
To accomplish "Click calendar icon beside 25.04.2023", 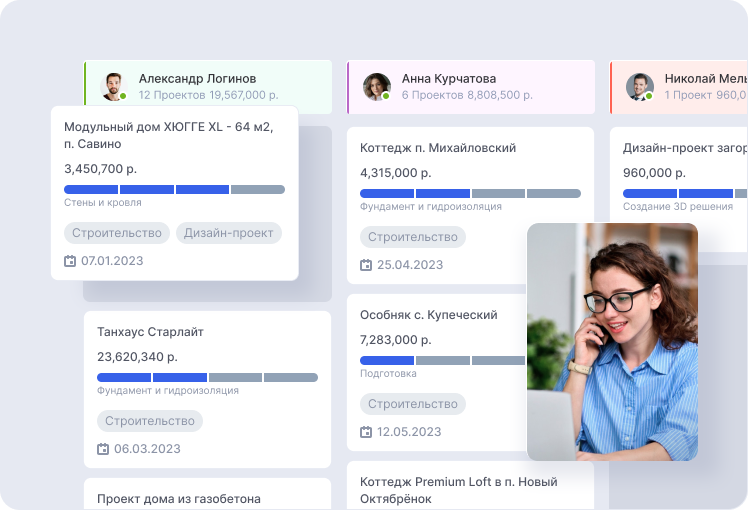I will click(x=366, y=265).
